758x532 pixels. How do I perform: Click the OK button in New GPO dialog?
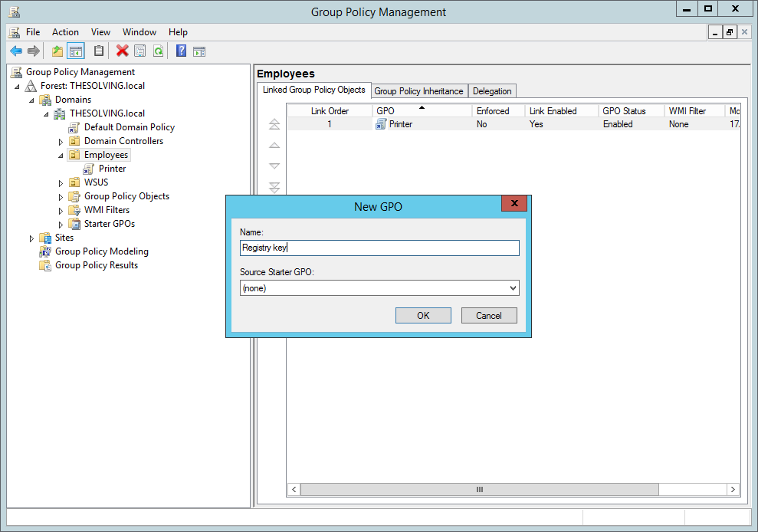423,315
